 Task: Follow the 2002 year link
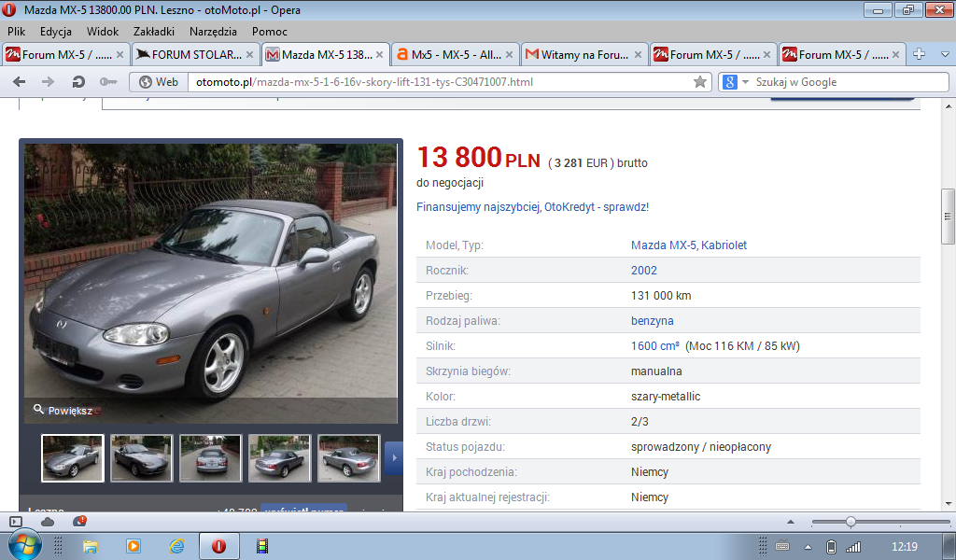point(644,270)
